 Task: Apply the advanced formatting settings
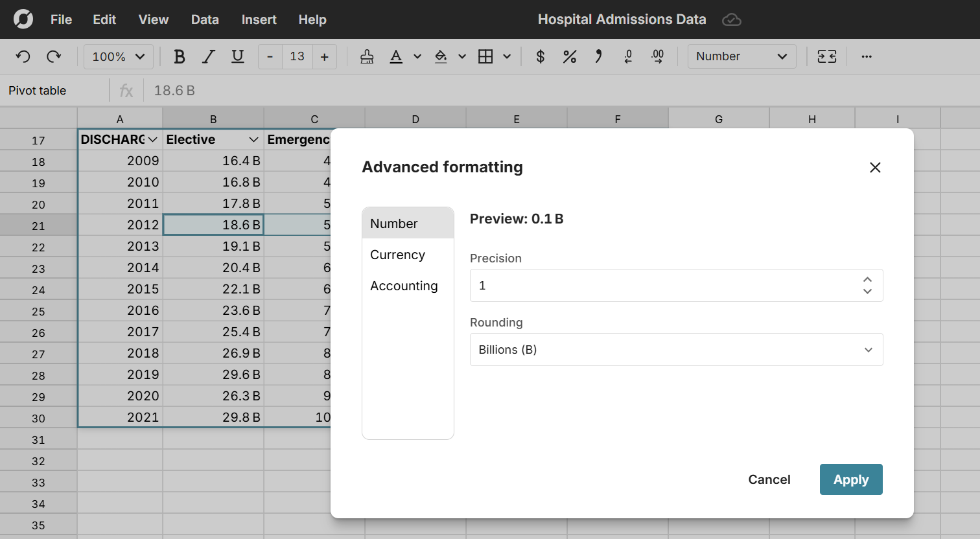(851, 479)
